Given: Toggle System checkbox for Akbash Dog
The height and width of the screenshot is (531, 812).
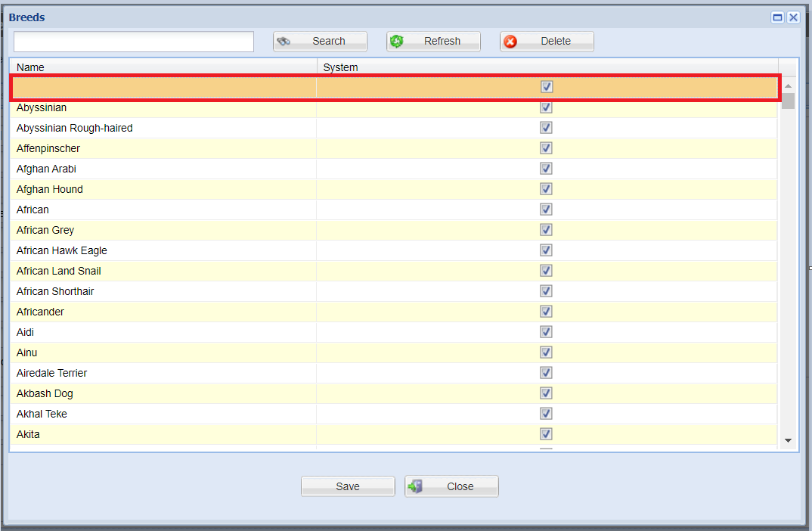Looking at the screenshot, I should pyautogui.click(x=546, y=393).
